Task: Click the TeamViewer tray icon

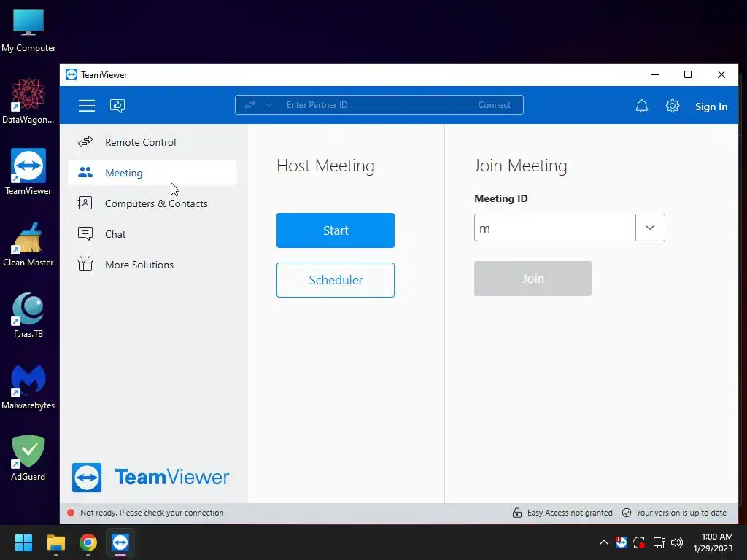Action: pyautogui.click(x=622, y=542)
